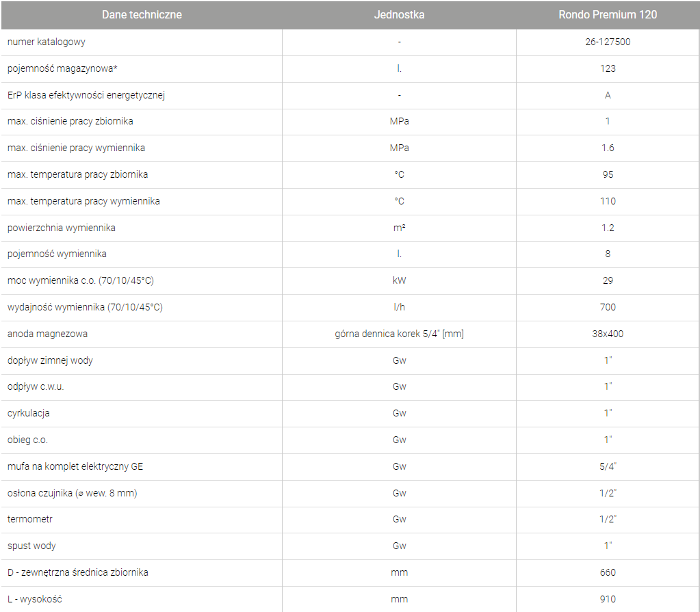Click 'górna dennica korek 5/4" [mm]' cell
Image resolution: width=700 pixels, height=612 pixels.
[x=400, y=334]
